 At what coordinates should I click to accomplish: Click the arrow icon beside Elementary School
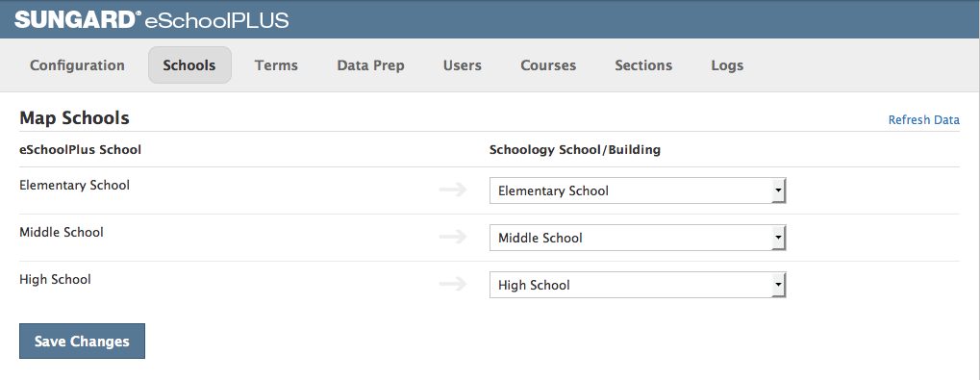click(x=453, y=190)
